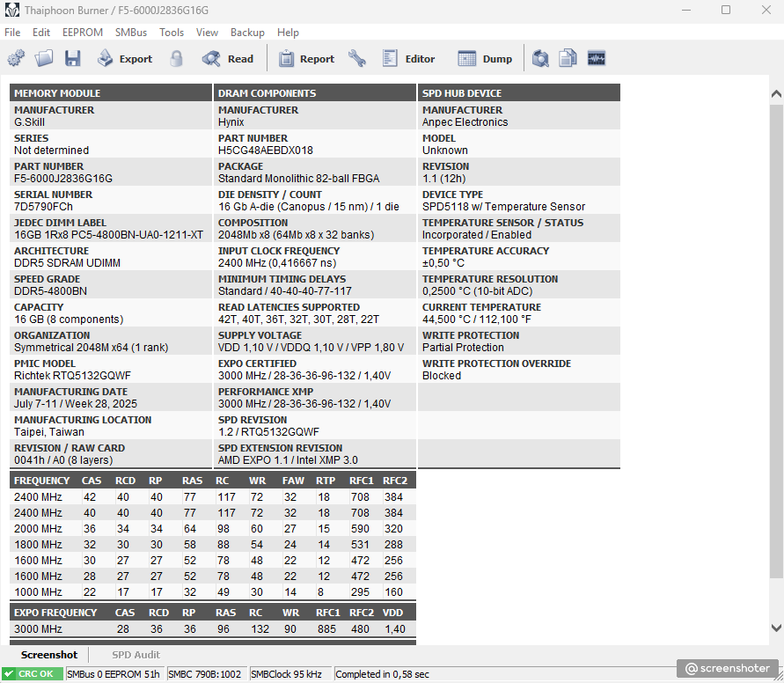Click the AMD EXPO 1.1 / Intel XMP 3.0 value
Image resolution: width=784 pixels, height=683 pixels.
pyautogui.click(x=288, y=460)
